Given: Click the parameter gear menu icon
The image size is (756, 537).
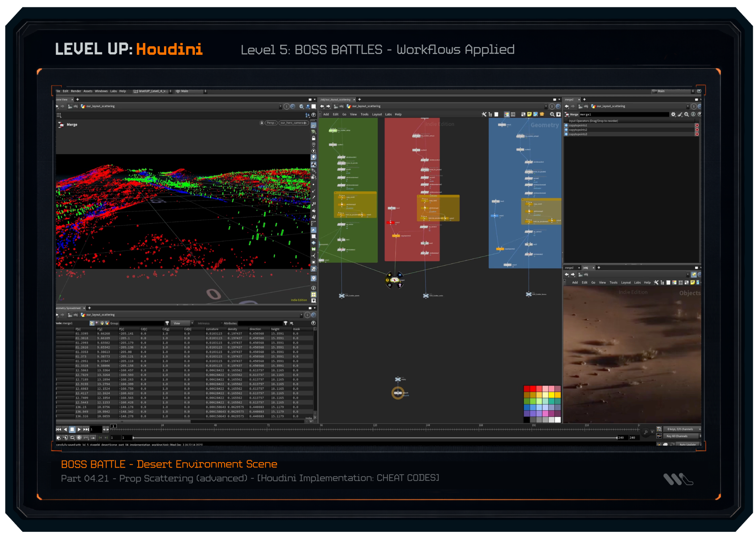Looking at the screenshot, I should pyautogui.click(x=673, y=114).
